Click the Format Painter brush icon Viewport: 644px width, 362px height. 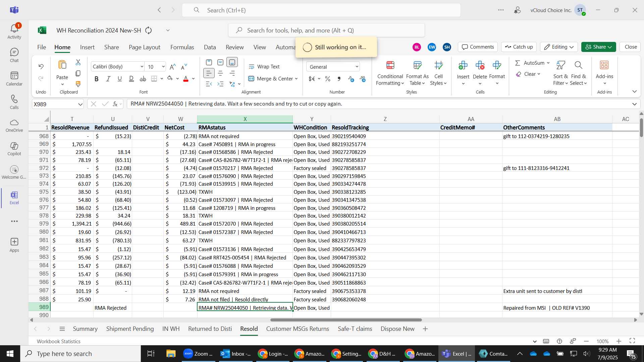(78, 84)
